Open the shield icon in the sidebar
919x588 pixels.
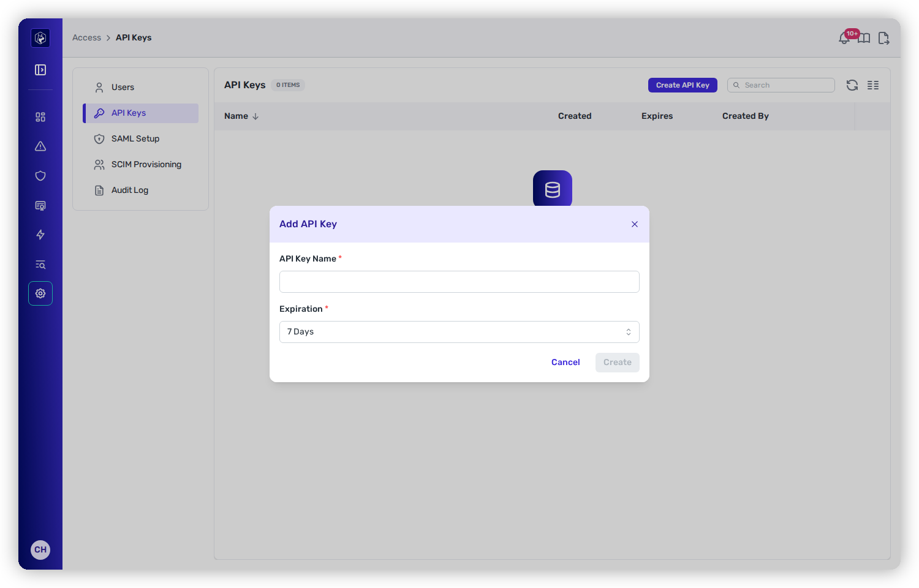coord(40,176)
